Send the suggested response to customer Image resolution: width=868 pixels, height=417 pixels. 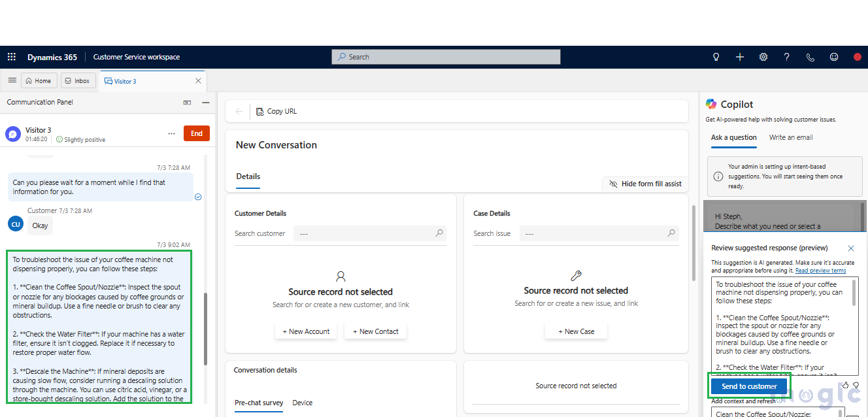point(749,386)
